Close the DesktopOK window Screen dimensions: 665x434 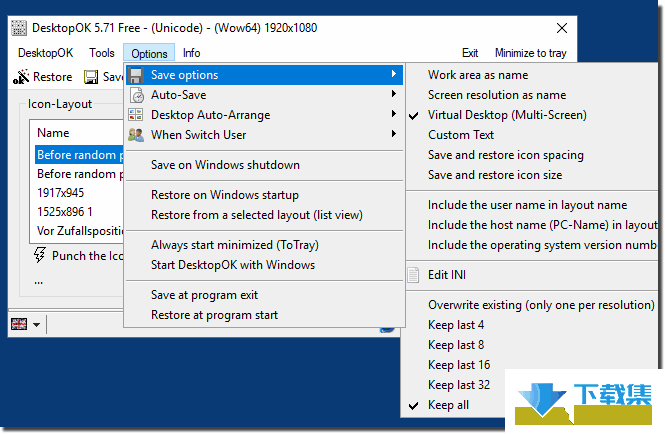point(562,28)
